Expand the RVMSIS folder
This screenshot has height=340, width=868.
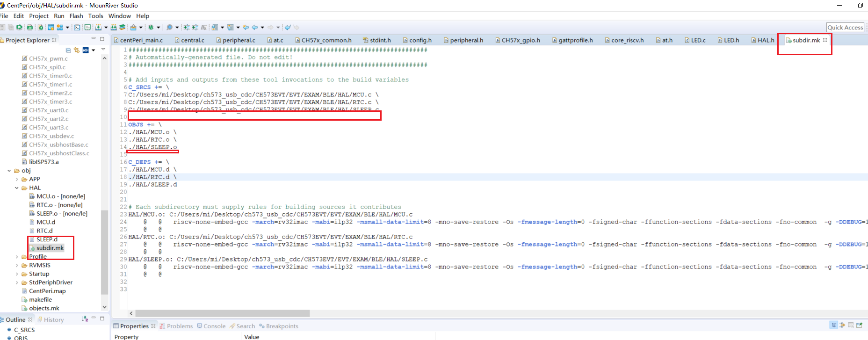coord(17,265)
